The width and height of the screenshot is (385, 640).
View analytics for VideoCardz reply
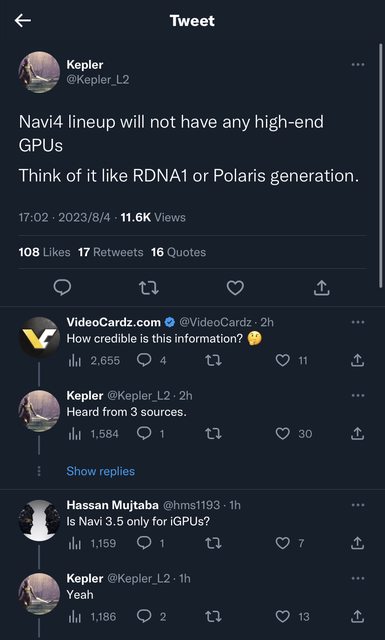(93, 360)
